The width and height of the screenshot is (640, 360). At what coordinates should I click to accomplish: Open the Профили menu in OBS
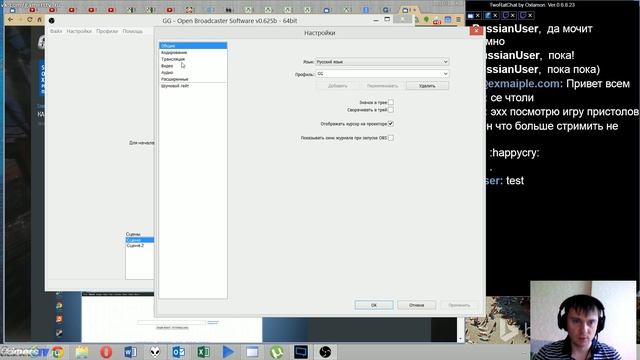tap(107, 31)
